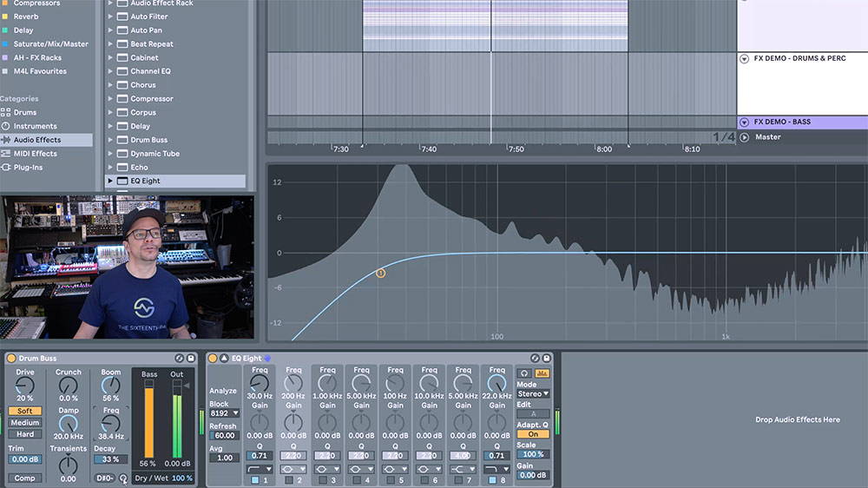Open EQ Eight Block size 8192 dropdown

pos(224,413)
